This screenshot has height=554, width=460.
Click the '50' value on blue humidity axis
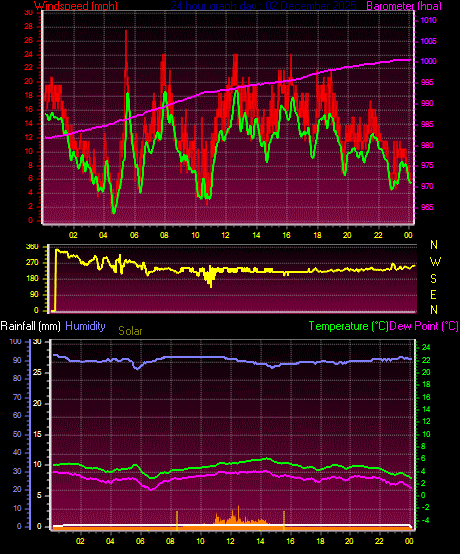click(17, 434)
